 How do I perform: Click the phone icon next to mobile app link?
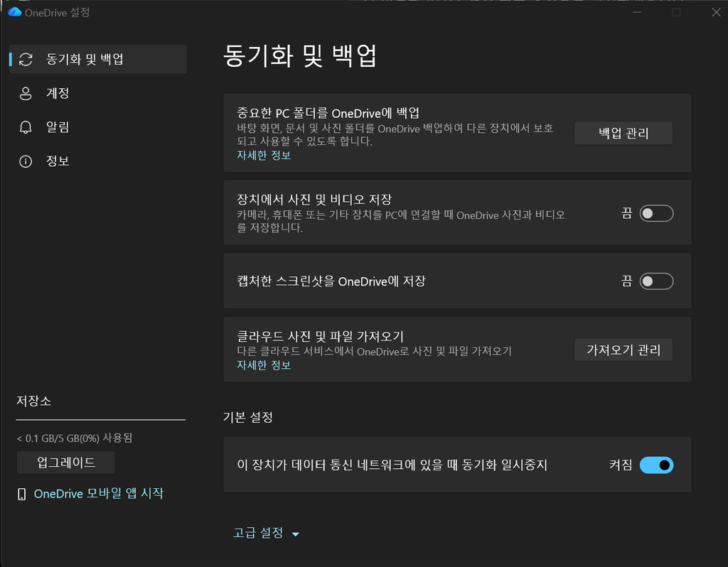[x=22, y=494]
